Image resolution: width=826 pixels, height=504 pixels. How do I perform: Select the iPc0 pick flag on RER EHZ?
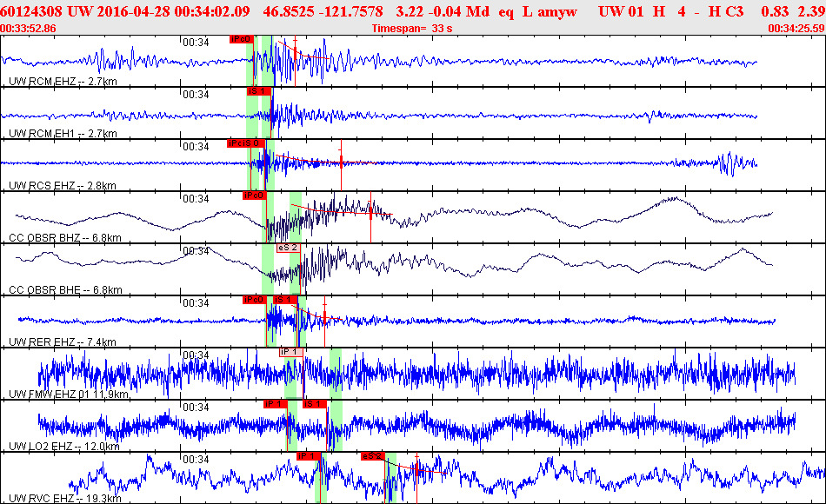(255, 300)
